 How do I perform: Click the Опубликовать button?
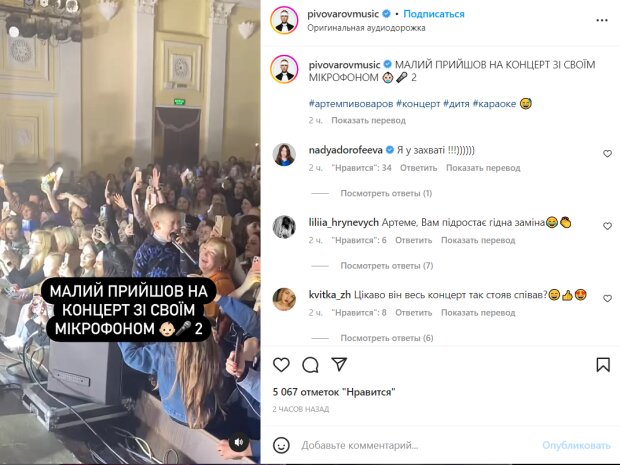[576, 446]
